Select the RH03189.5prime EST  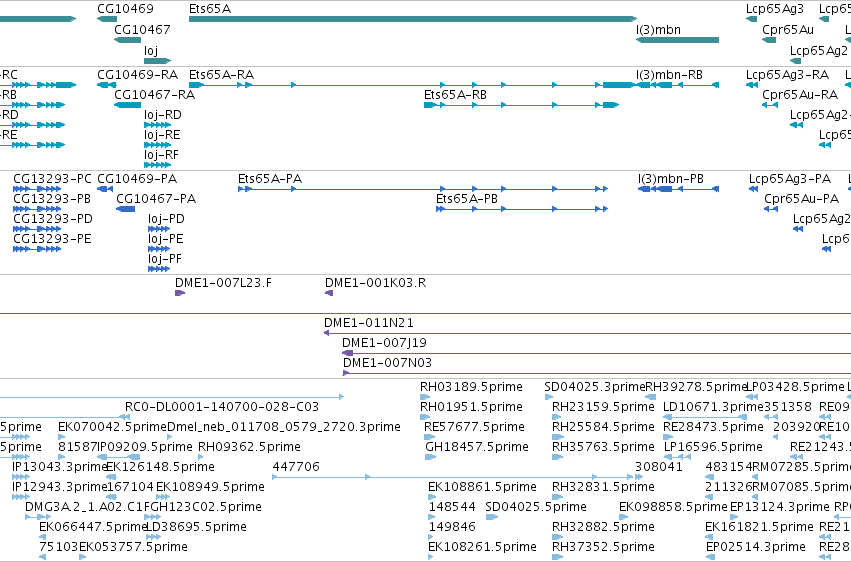(423, 397)
